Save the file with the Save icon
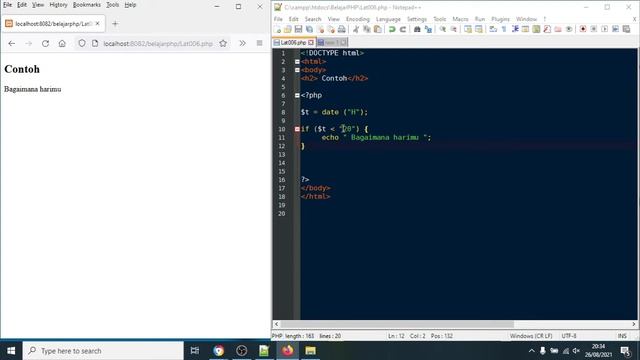640x360 pixels. pyautogui.click(x=298, y=29)
